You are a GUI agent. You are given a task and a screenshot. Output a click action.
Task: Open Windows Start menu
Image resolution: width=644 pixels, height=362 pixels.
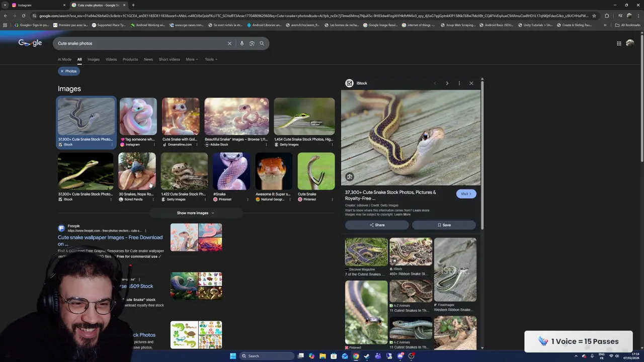click(233, 356)
